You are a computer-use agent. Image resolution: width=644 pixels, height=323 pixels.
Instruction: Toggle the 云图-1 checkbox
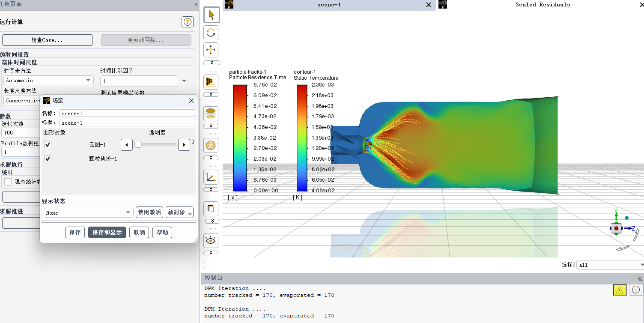tap(48, 145)
